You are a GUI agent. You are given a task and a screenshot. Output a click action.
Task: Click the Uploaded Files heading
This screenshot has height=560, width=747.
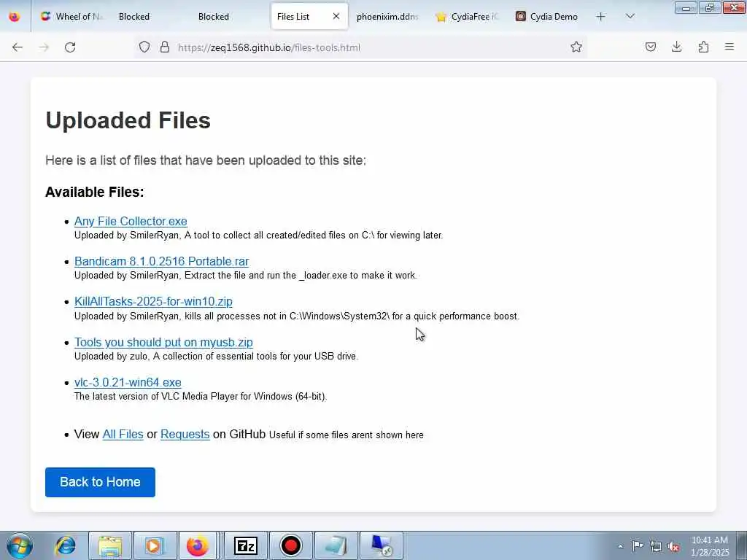click(x=128, y=120)
